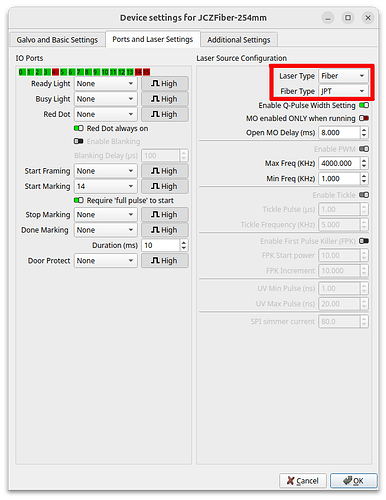
Task: Toggle Done Marking High polarity button
Action: [165, 230]
